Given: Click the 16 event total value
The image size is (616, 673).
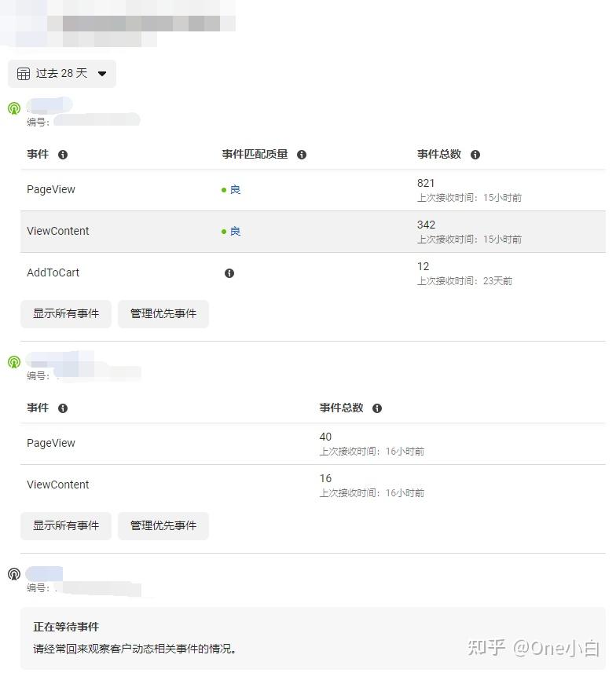Looking at the screenshot, I should (x=325, y=478).
